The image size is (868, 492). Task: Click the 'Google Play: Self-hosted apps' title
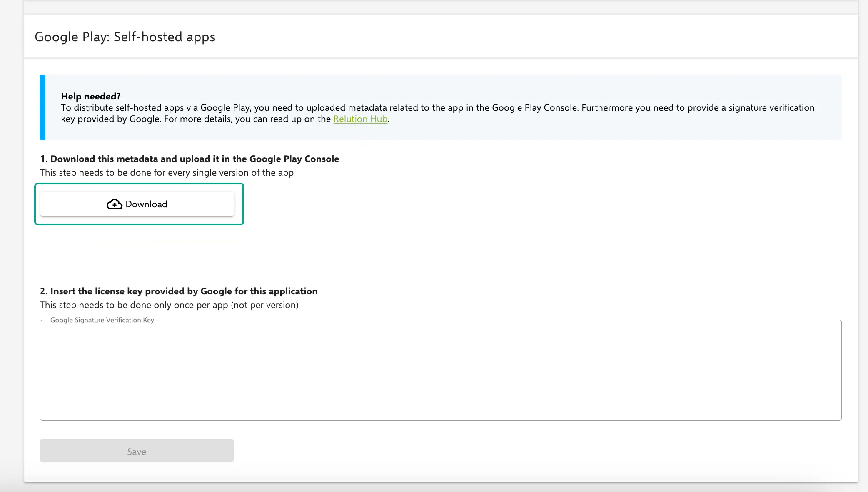(x=125, y=37)
